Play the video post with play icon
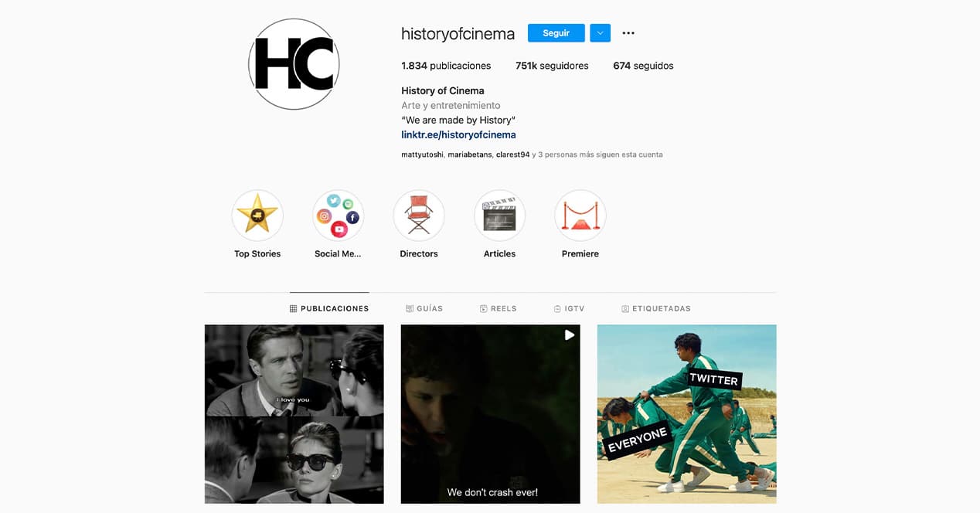980x513 pixels. [x=490, y=414]
